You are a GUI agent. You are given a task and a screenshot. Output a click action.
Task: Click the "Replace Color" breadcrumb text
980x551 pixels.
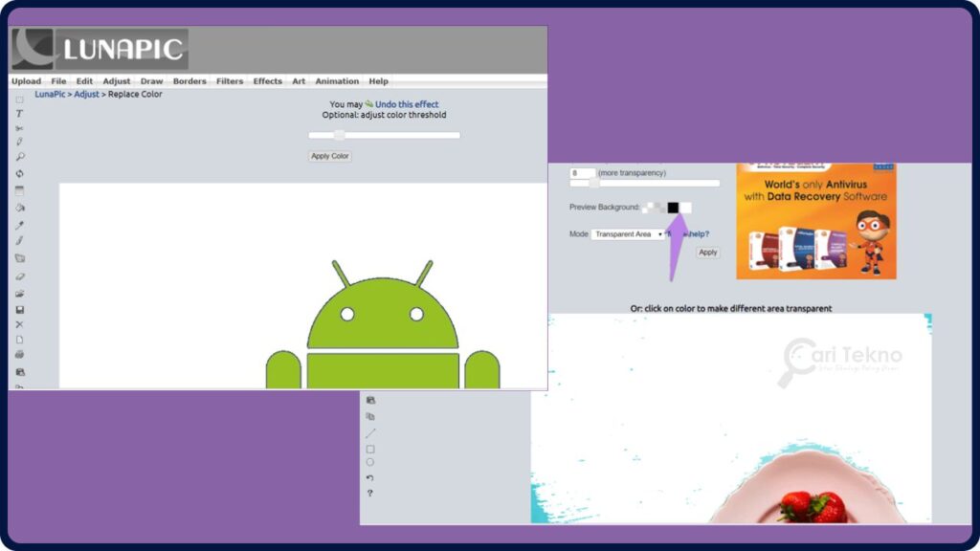135,95
